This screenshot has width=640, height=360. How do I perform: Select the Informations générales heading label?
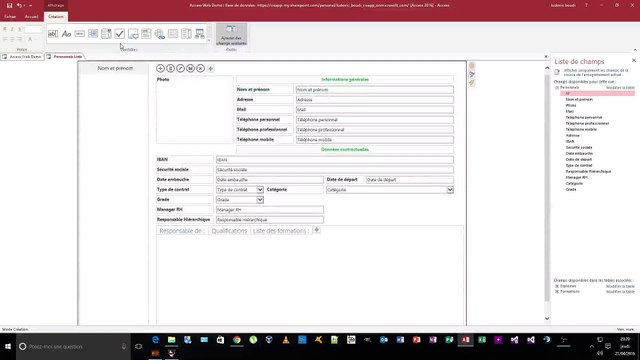pyautogui.click(x=345, y=80)
